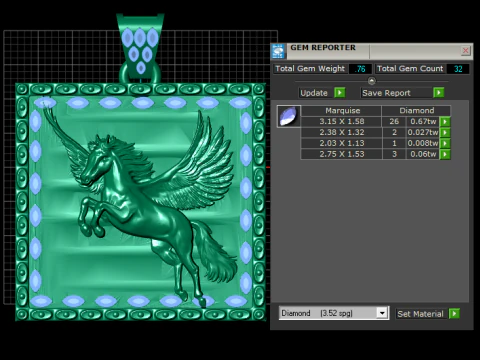Click the 0.06tw weight value
This screenshot has width=480, height=360.
point(423,154)
